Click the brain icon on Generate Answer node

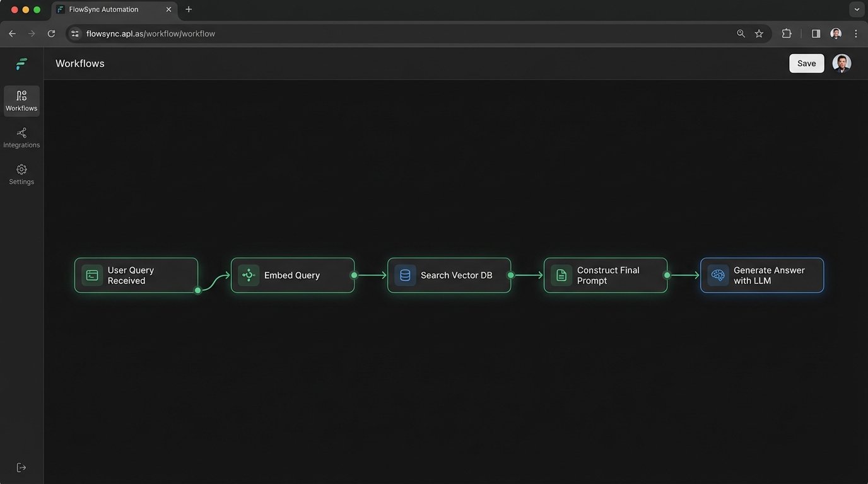pyautogui.click(x=718, y=275)
